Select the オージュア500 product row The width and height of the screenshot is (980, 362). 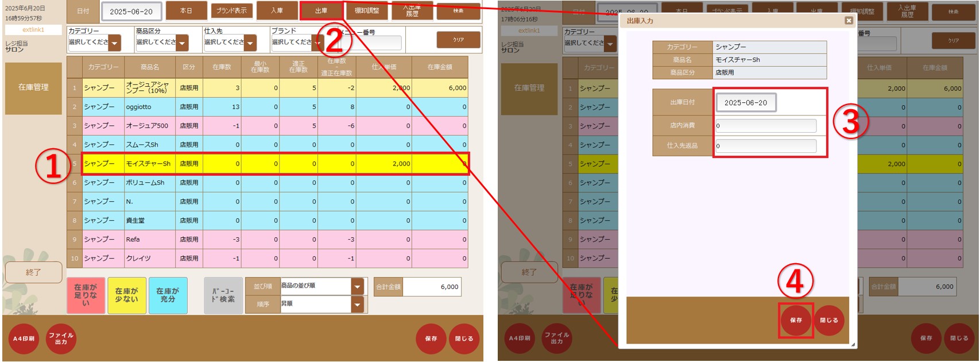tap(268, 126)
